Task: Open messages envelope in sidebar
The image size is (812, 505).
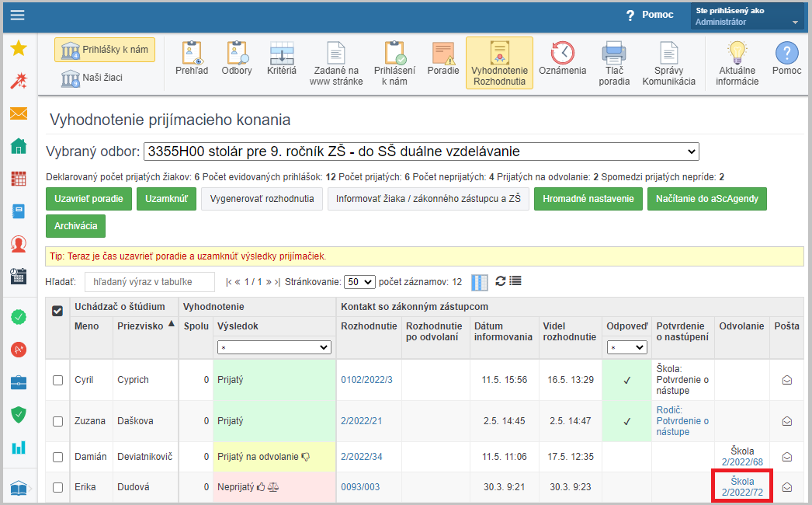Action: (x=19, y=113)
